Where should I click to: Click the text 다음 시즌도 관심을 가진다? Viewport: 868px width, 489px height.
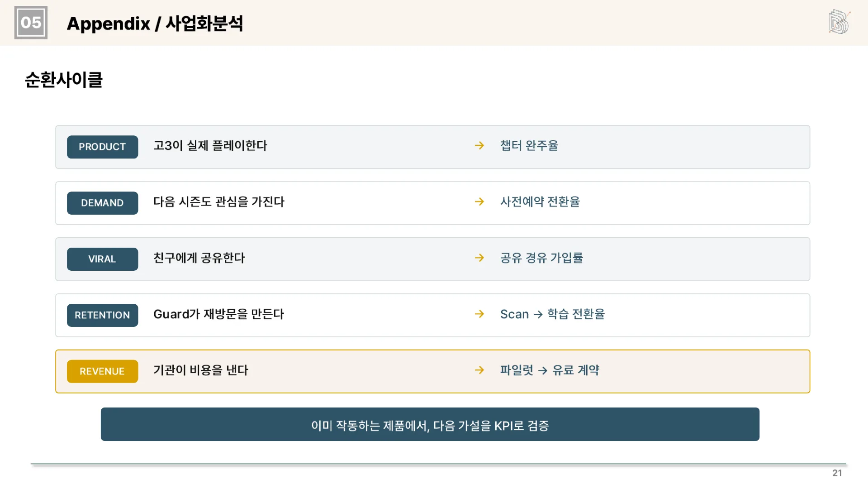tap(219, 201)
